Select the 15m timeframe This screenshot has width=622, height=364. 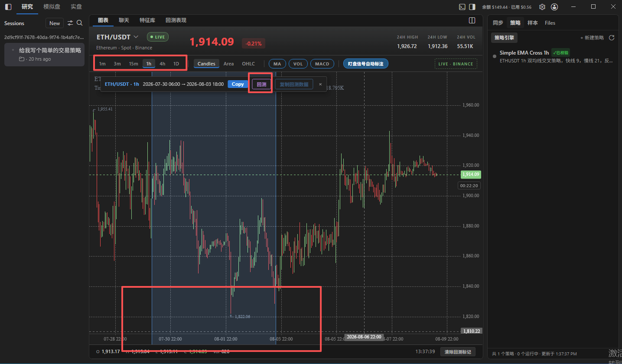[x=134, y=64]
